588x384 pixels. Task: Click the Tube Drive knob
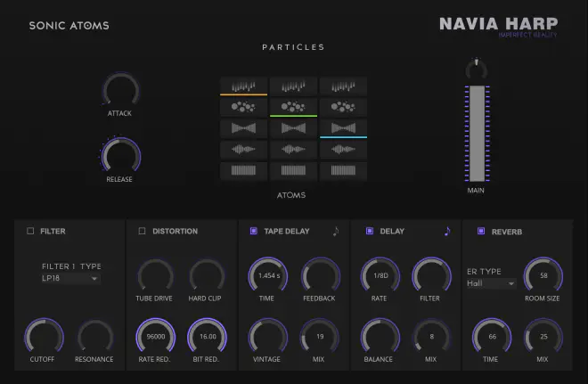click(x=155, y=275)
